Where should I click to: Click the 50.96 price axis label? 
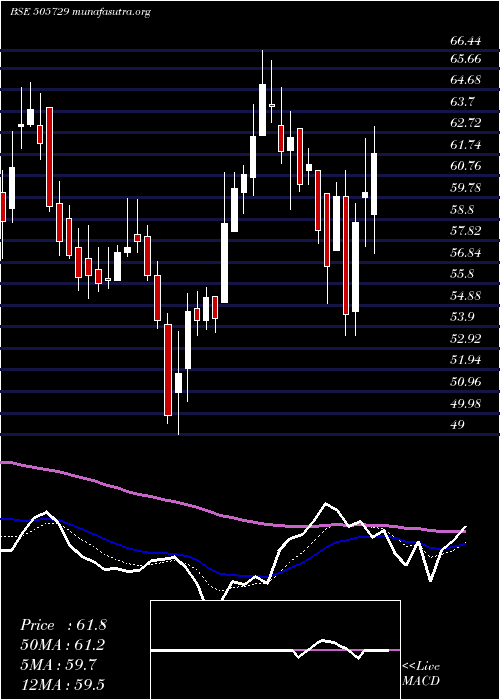[466, 382]
